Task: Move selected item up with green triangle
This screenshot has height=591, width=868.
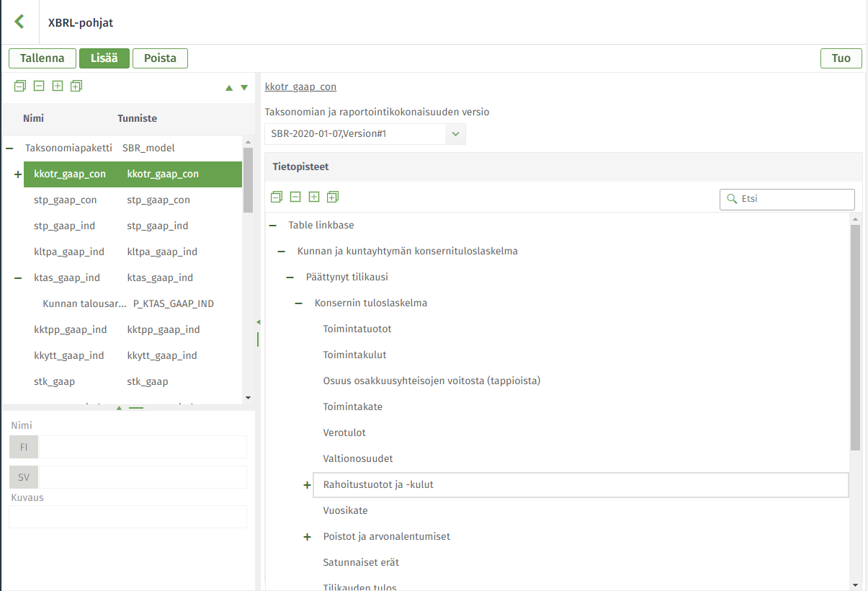Action: (229, 88)
